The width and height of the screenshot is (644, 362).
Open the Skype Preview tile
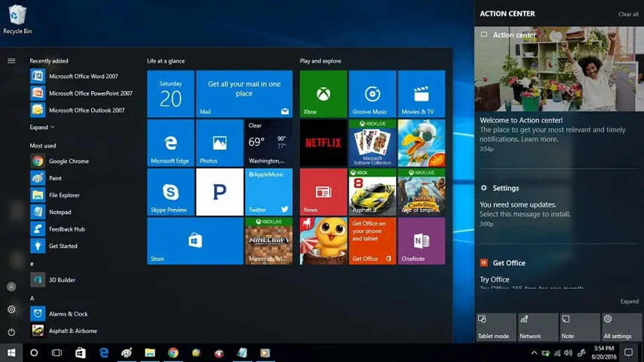(x=171, y=192)
